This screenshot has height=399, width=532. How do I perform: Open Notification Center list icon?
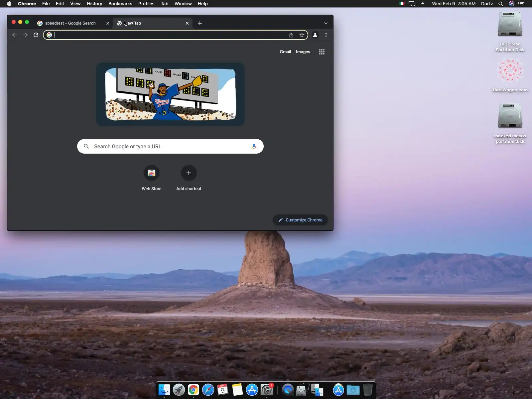521,4
